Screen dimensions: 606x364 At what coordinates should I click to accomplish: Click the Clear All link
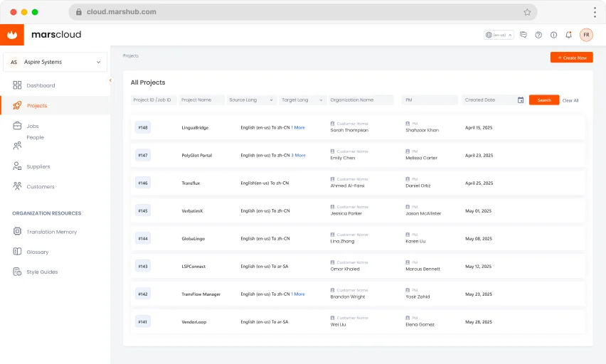pos(570,100)
